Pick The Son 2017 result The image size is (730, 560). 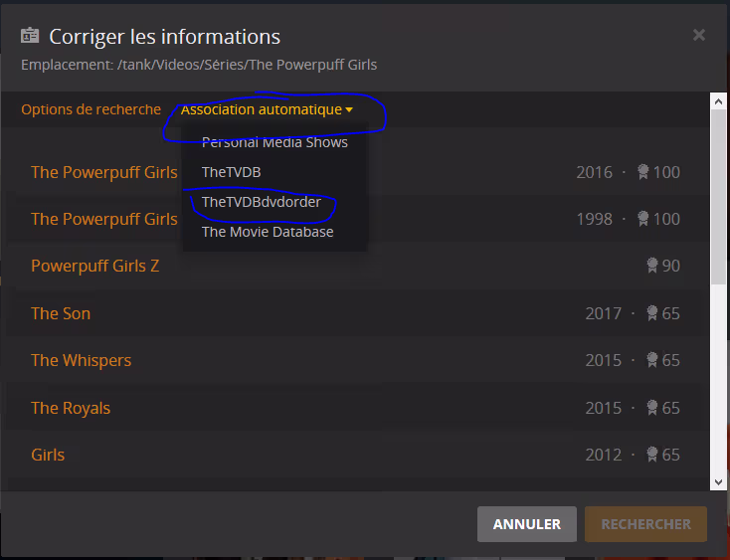point(61,313)
